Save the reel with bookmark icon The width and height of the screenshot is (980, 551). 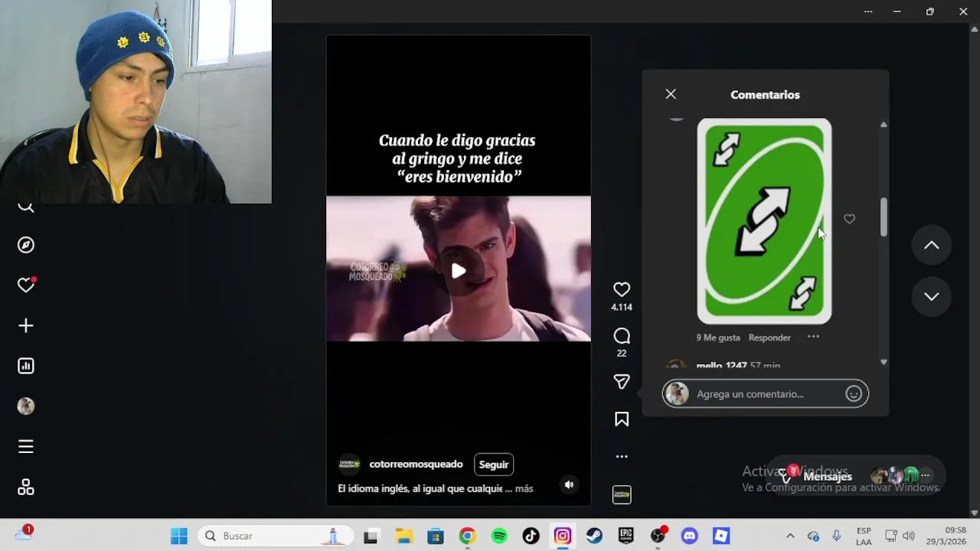pyautogui.click(x=622, y=419)
